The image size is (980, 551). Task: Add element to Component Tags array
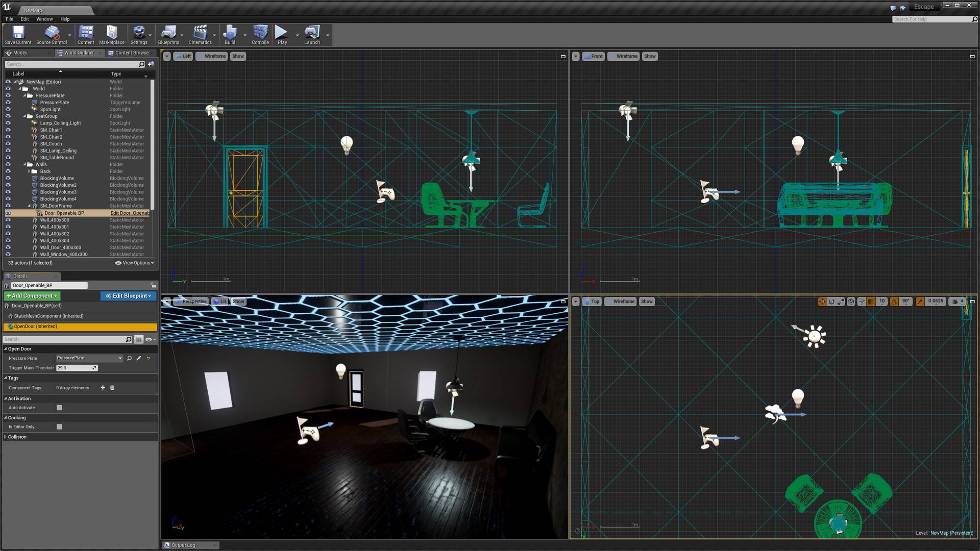tap(103, 388)
